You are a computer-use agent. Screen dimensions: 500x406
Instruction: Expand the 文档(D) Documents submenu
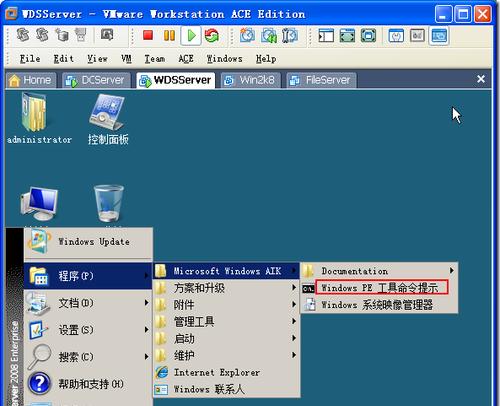point(88,303)
